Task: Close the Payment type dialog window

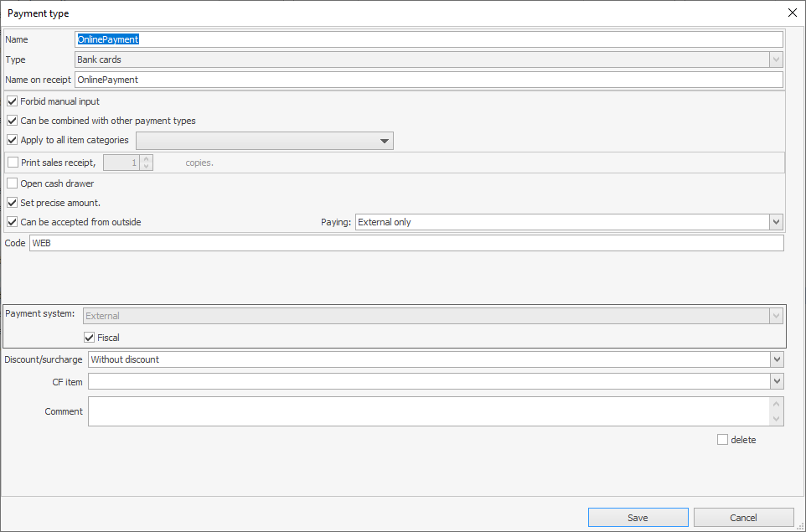Action: [x=792, y=13]
